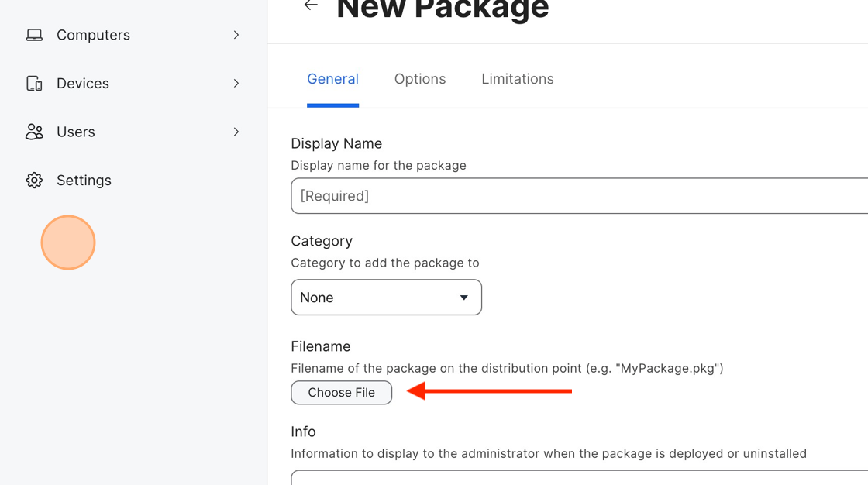
Task: Click the Display Name label
Action: (x=336, y=143)
